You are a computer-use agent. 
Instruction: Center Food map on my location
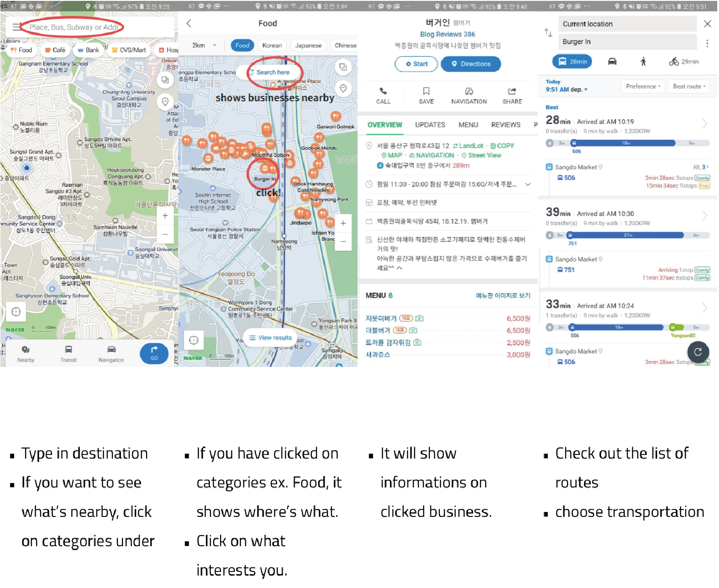194,340
